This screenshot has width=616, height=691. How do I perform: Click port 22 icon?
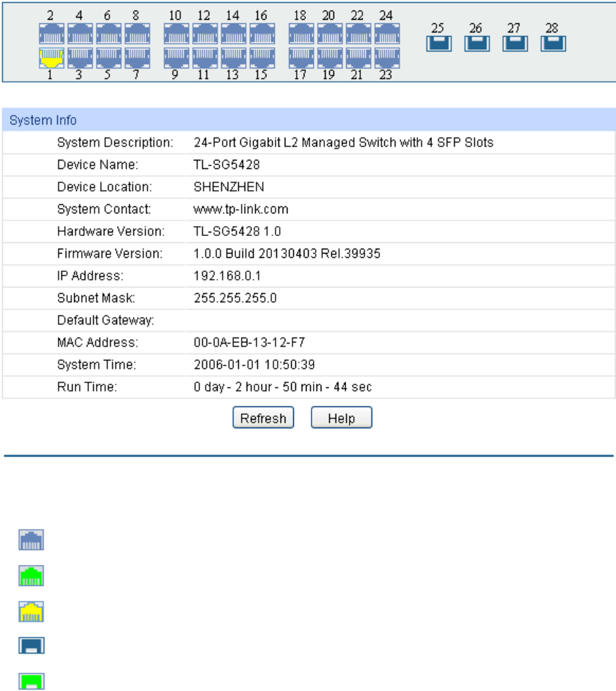(x=359, y=34)
